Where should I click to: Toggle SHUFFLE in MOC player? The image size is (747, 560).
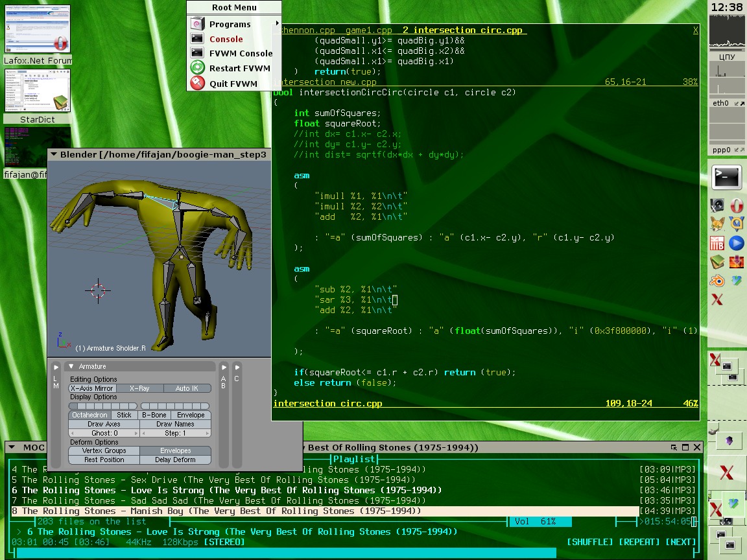pyautogui.click(x=590, y=542)
